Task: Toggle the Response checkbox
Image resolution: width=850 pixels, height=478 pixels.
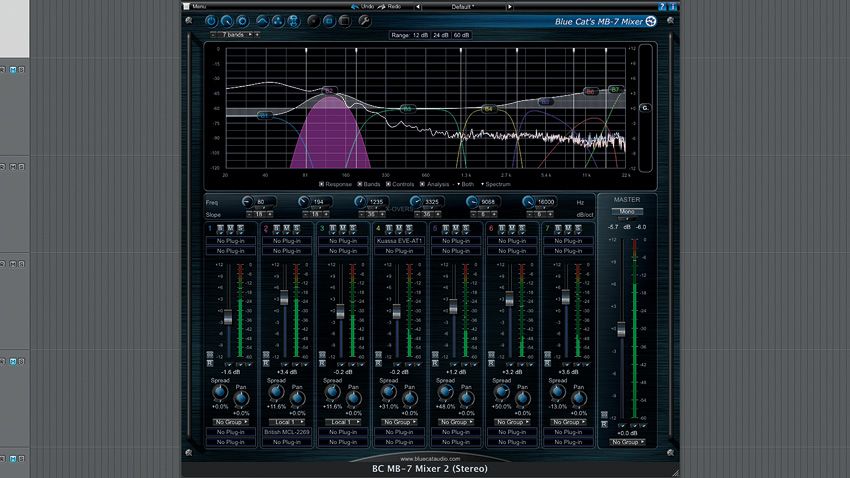Action: (x=322, y=184)
